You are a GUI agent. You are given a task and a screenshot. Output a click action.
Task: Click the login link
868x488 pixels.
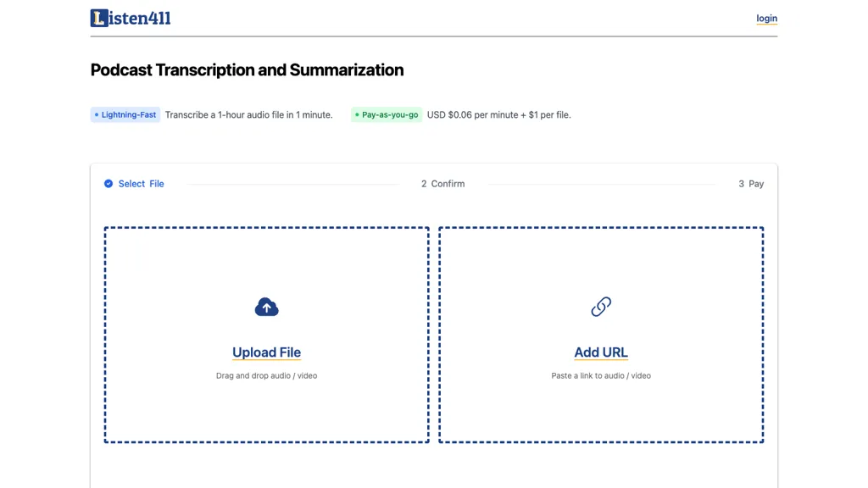pos(766,19)
